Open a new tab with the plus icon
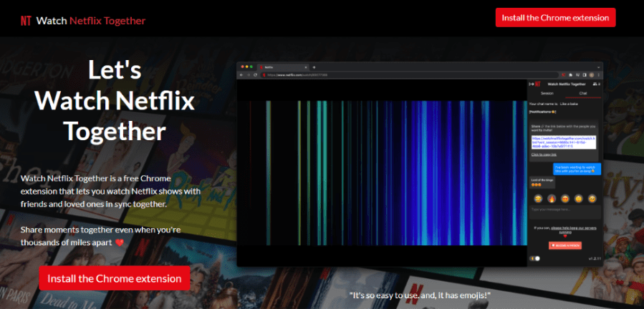 click(314, 67)
